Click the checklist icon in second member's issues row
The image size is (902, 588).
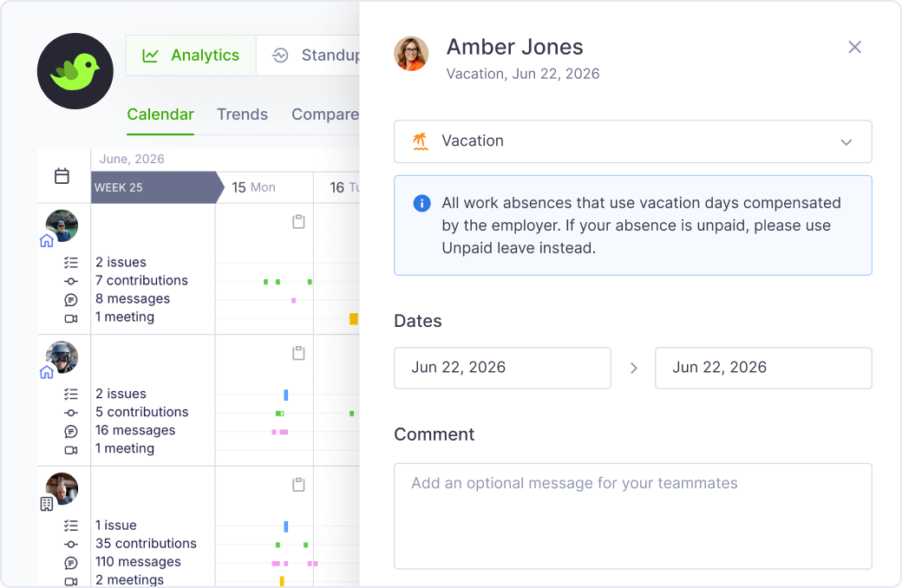click(71, 394)
